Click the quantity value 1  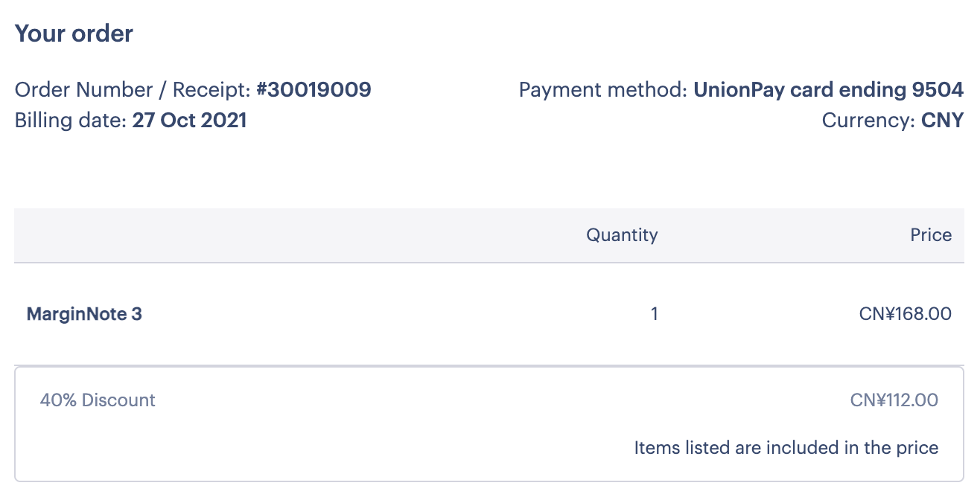654,314
